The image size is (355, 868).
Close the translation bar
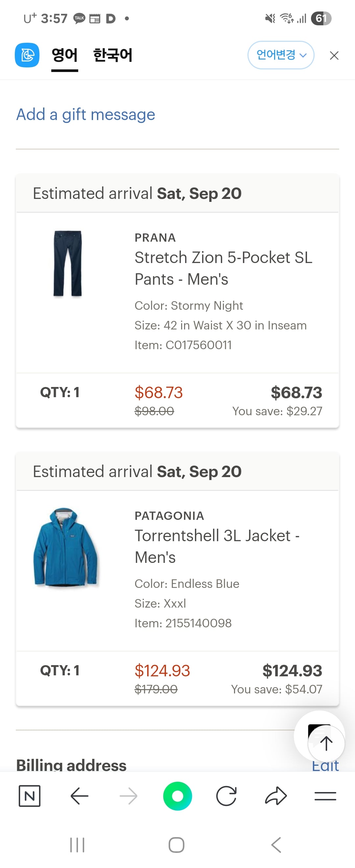(x=334, y=56)
